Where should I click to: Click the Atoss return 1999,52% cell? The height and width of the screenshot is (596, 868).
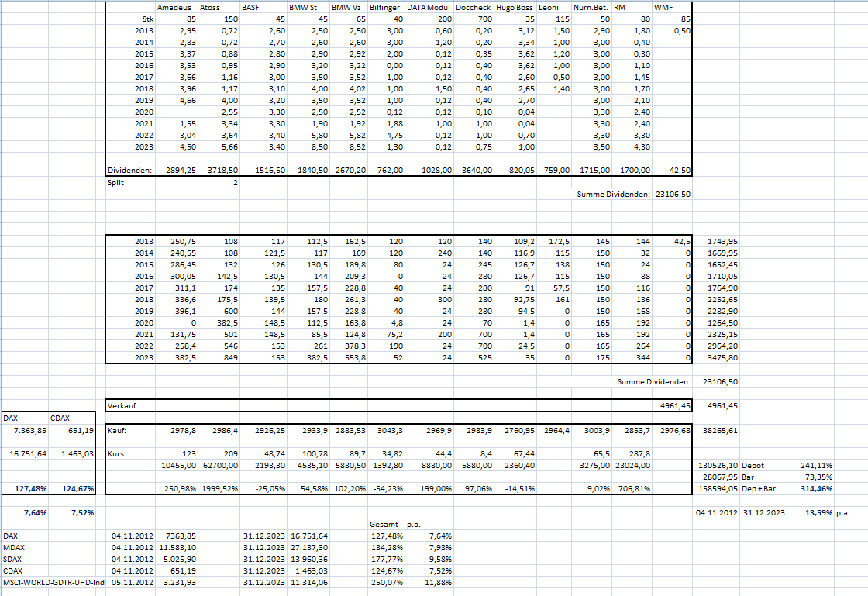[219, 488]
